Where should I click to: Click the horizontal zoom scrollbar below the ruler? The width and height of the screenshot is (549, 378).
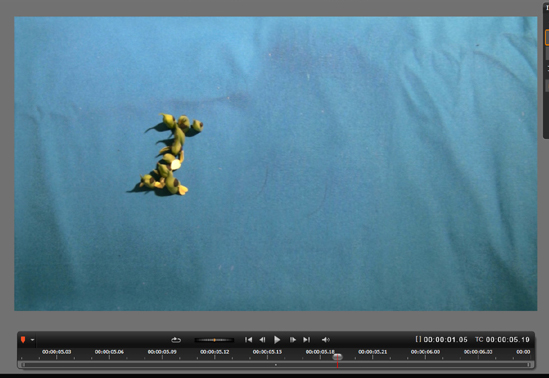(276, 365)
